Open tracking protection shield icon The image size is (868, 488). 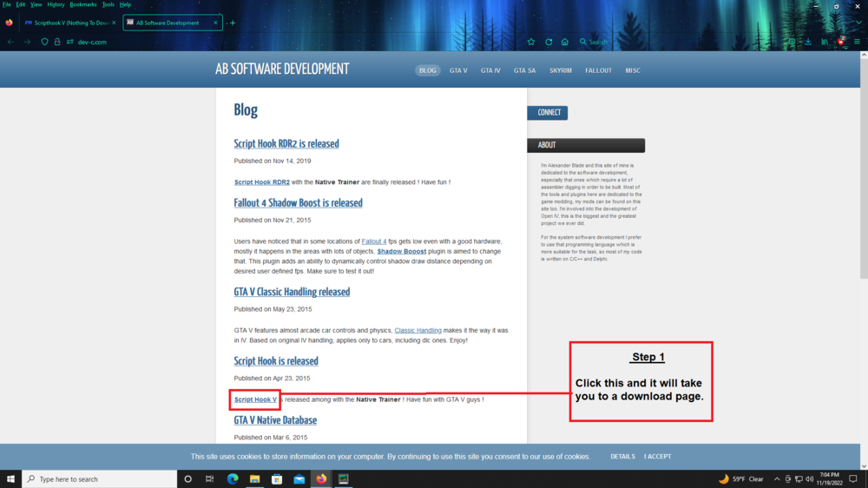(44, 42)
